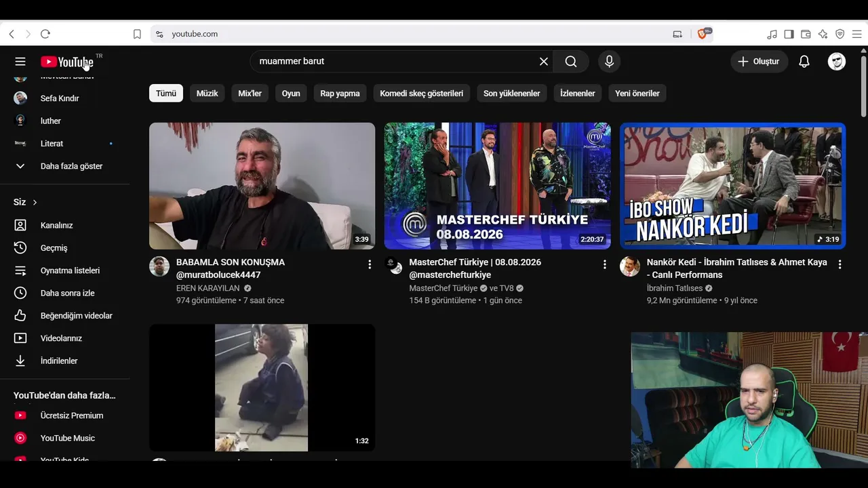Open site settings icon beside youtube.com
868x488 pixels.
pyautogui.click(x=159, y=34)
